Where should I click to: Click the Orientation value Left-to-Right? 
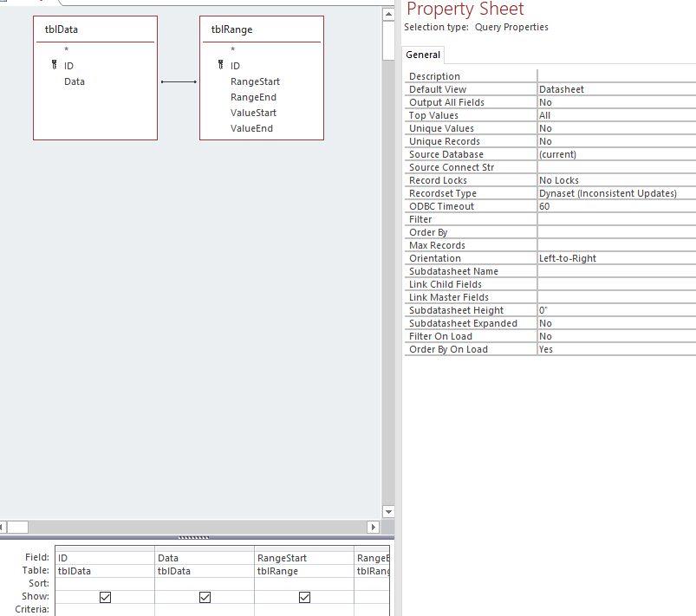click(x=616, y=258)
